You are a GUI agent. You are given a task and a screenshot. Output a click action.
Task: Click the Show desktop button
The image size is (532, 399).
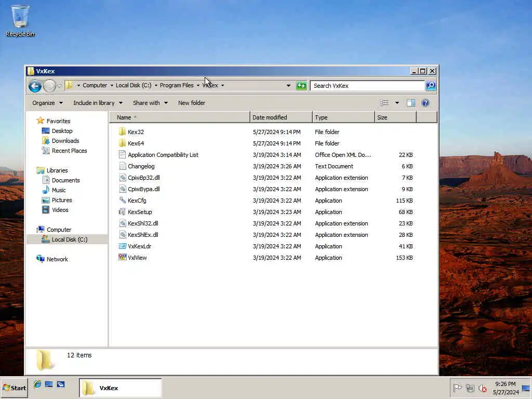526,388
